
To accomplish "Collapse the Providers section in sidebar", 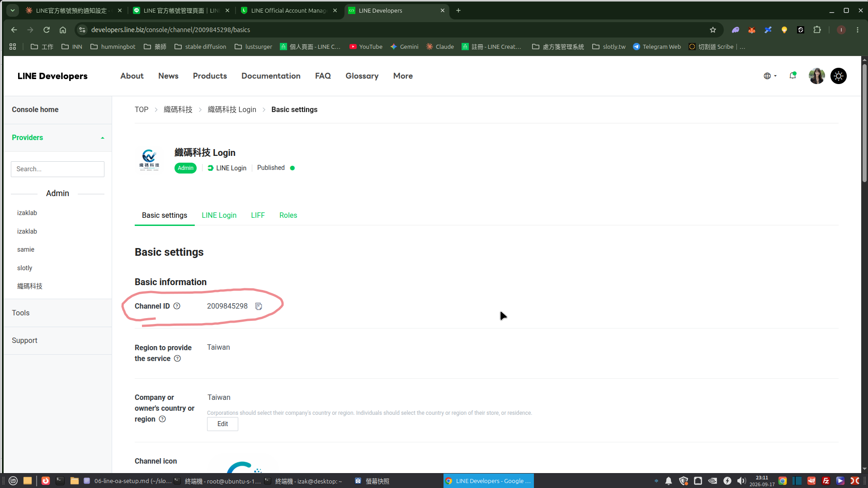I will pos(103,138).
